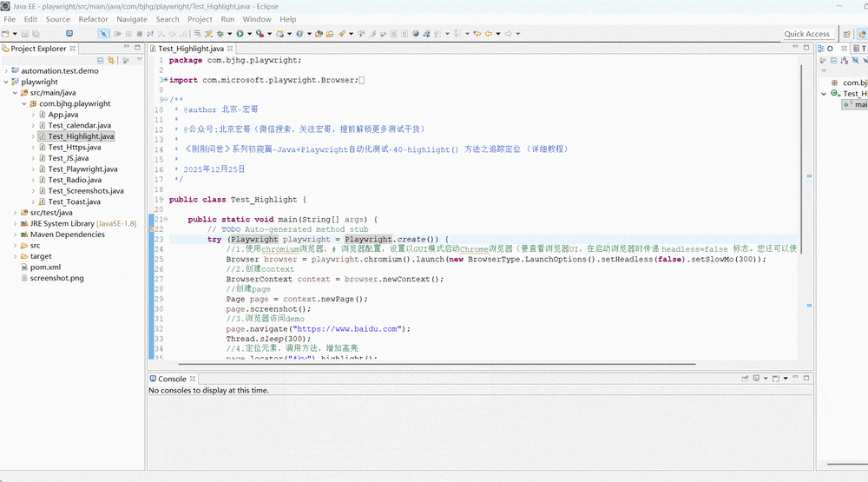Select the Java EE perspective icon
Viewport: 868px width, 482px height.
point(863,34)
